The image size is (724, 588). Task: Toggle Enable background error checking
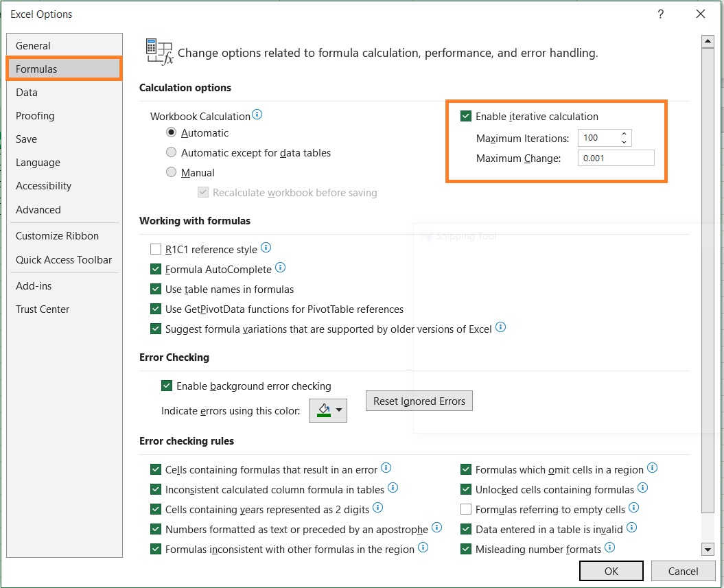pyautogui.click(x=167, y=386)
